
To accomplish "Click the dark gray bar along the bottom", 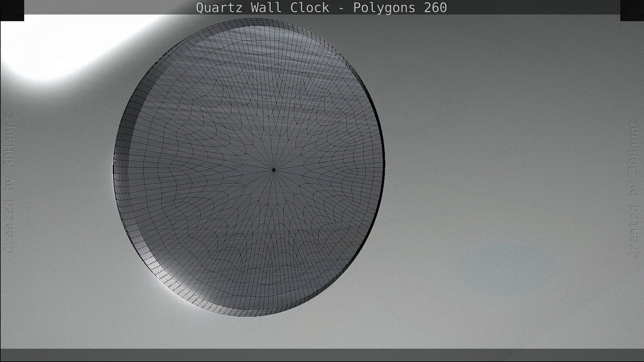I will (322, 355).
